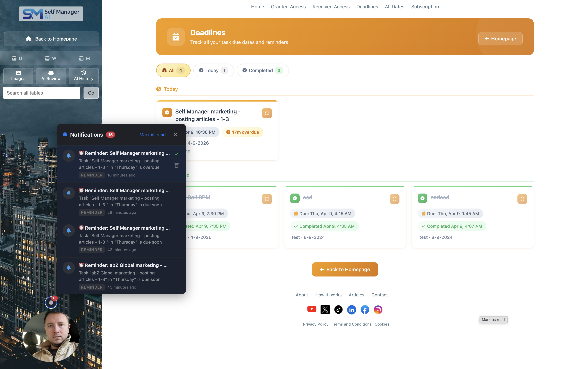
Task: Click Back to Homepage in sidebar
Action: pos(51,39)
